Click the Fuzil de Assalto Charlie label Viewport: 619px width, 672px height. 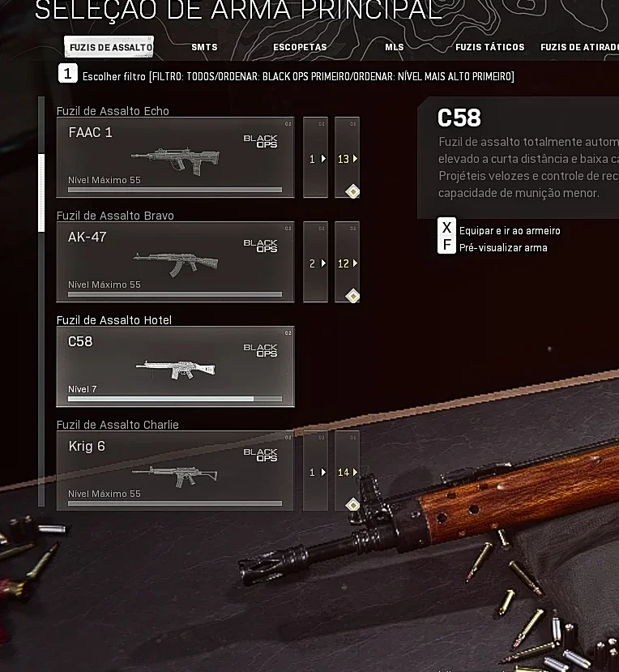[x=117, y=425]
